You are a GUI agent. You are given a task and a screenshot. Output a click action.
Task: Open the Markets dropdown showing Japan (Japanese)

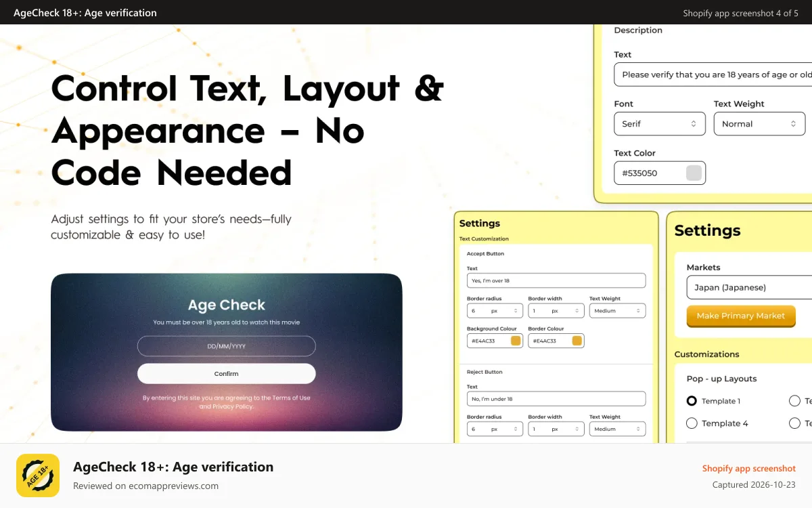point(749,287)
